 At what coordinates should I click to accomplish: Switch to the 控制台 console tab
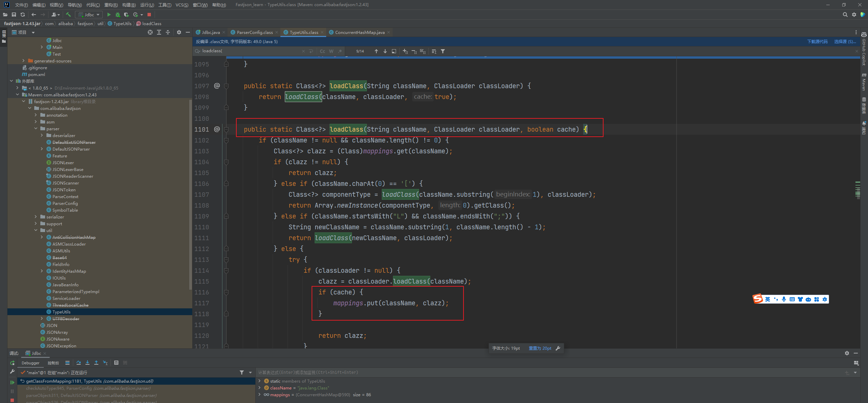click(53, 363)
